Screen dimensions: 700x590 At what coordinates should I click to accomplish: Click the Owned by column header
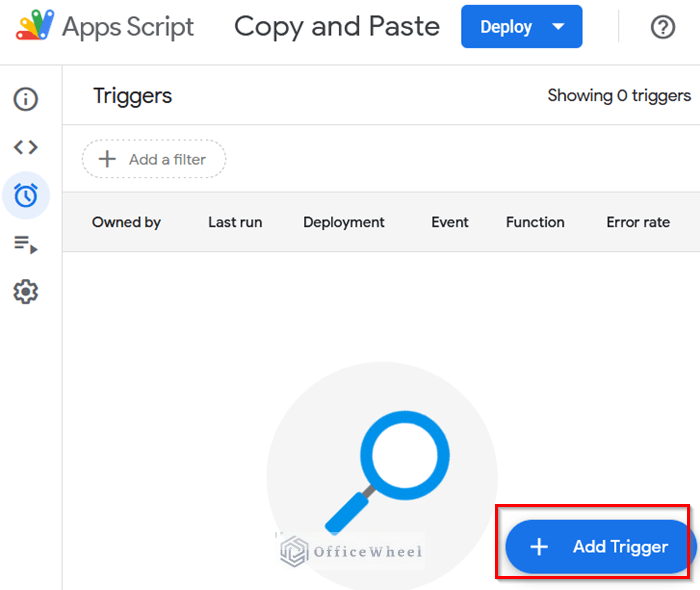(126, 222)
